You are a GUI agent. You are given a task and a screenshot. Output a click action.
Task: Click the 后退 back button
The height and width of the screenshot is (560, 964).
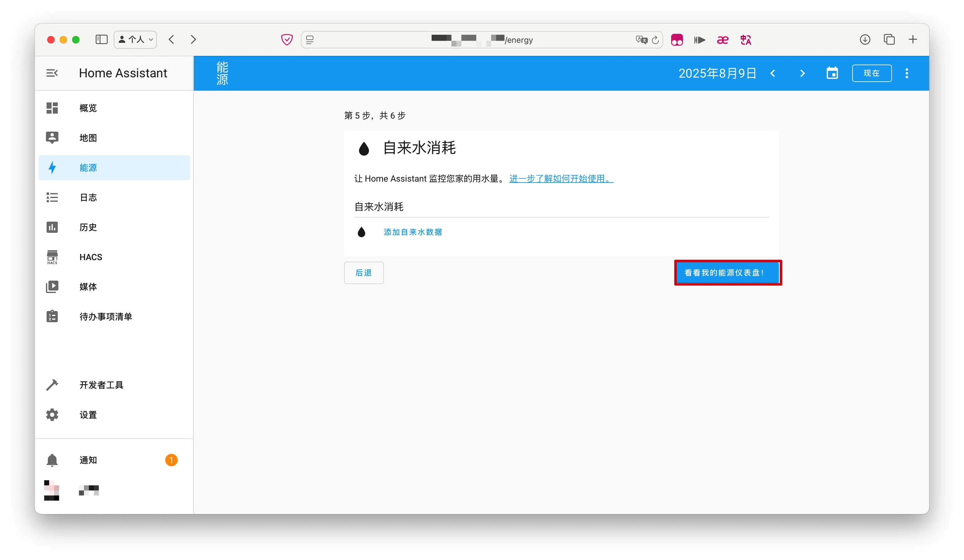point(363,273)
